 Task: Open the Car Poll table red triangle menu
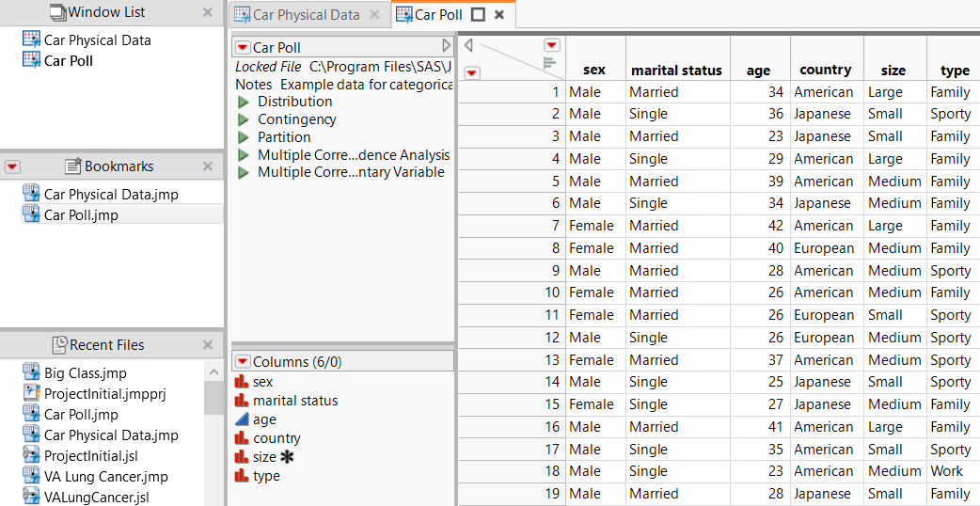click(243, 47)
